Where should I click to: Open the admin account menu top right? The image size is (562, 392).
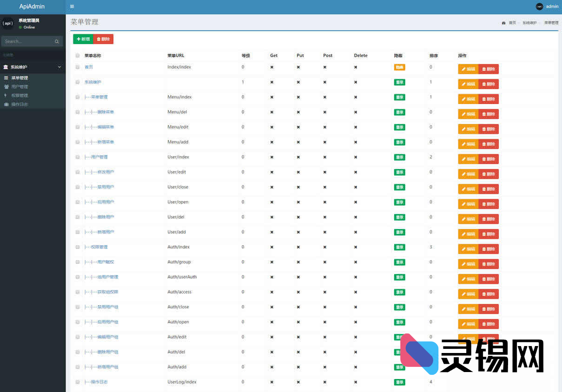[x=547, y=7]
